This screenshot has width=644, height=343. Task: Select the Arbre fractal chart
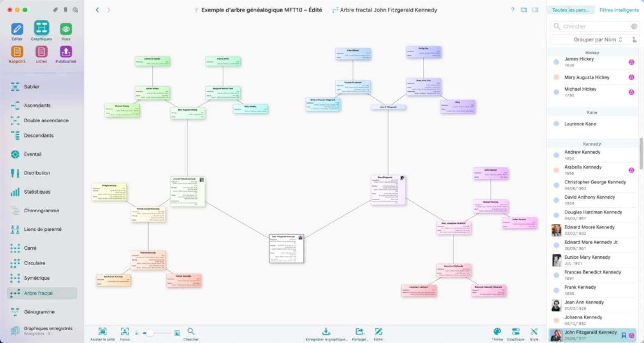(41, 293)
